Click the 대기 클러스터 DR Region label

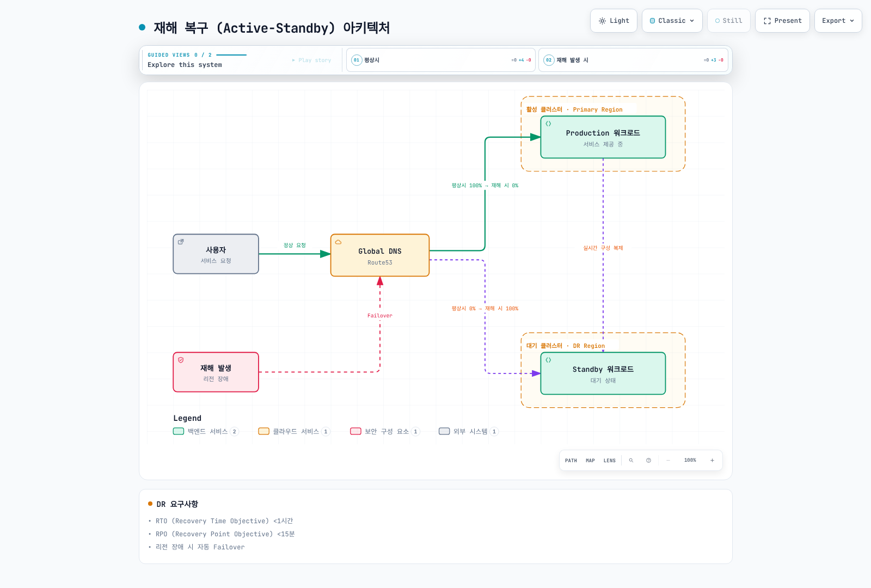[566, 346]
